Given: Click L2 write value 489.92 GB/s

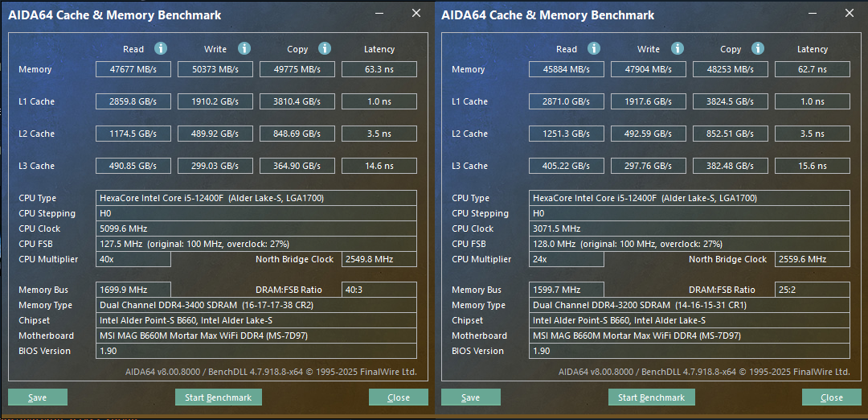Looking at the screenshot, I should tap(215, 134).
